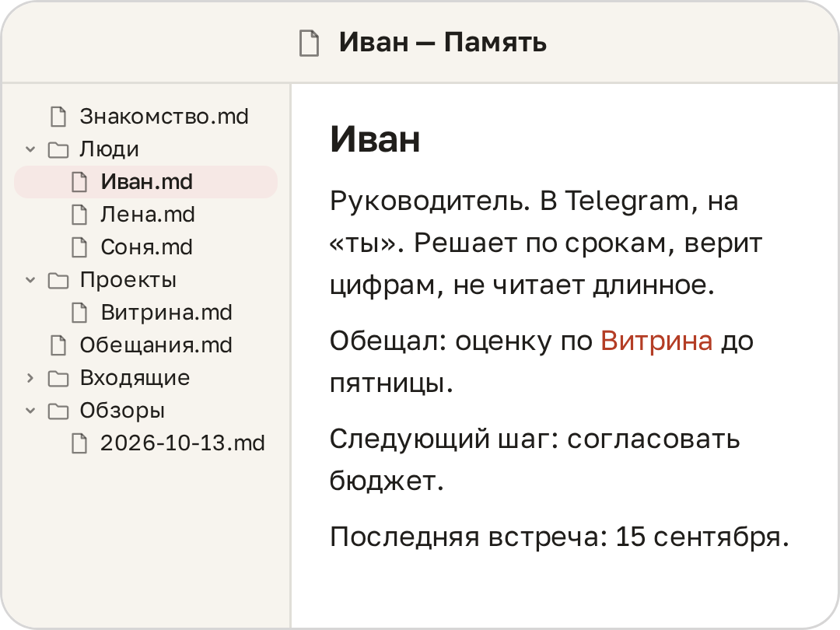The image size is (840, 630).
Task: Select the Проекты folder label
Action: 128,280
